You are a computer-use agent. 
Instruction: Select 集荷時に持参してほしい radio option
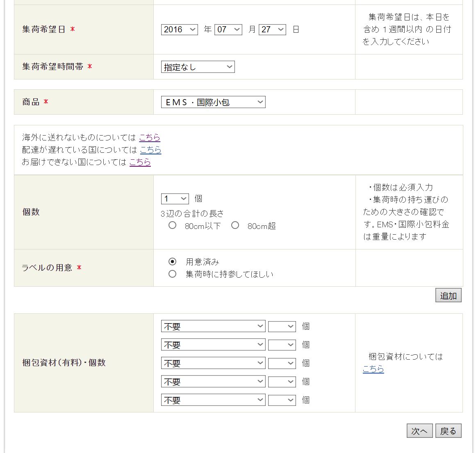pyautogui.click(x=173, y=274)
